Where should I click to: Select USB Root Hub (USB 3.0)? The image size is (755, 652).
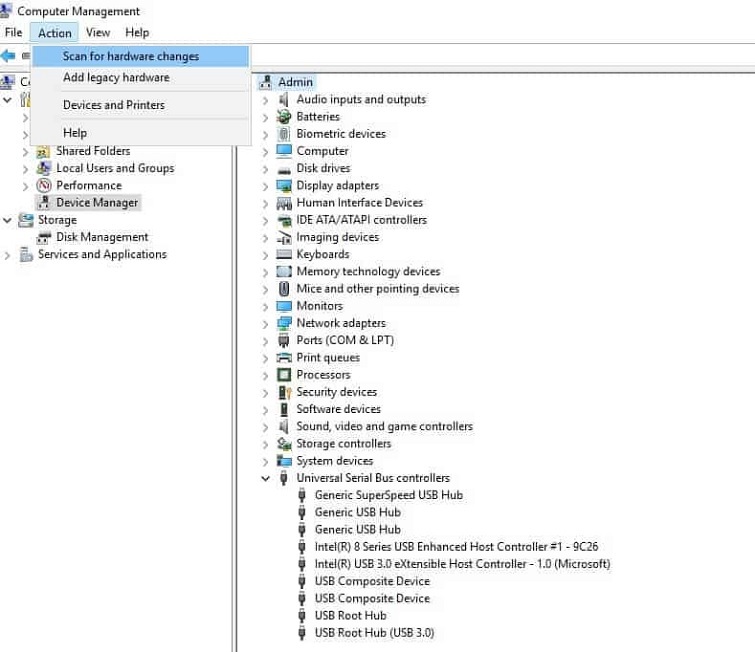[374, 633]
